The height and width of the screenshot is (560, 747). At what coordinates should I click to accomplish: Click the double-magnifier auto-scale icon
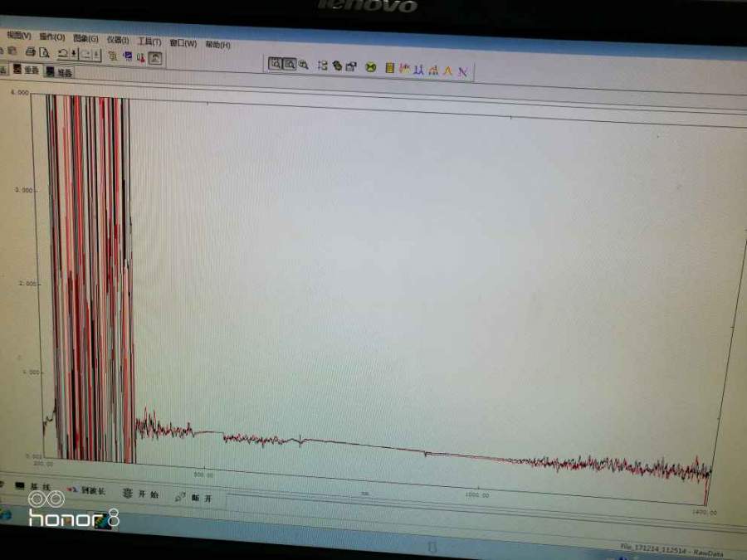pos(304,65)
